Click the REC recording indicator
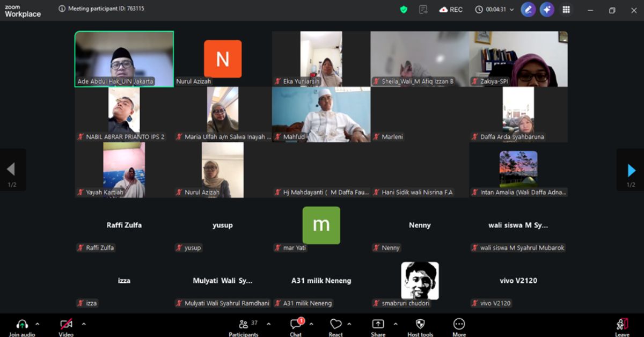The width and height of the screenshot is (644, 337). tap(451, 10)
